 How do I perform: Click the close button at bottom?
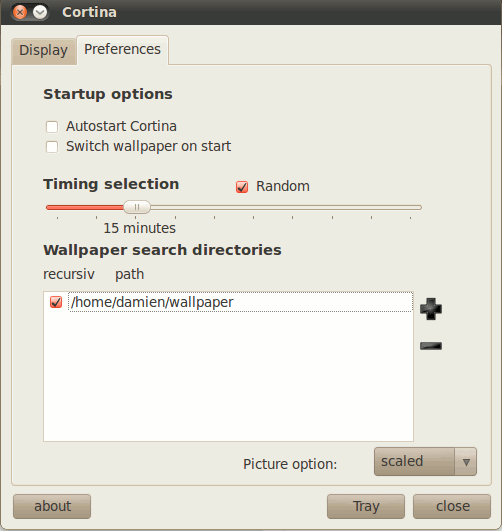(x=452, y=506)
